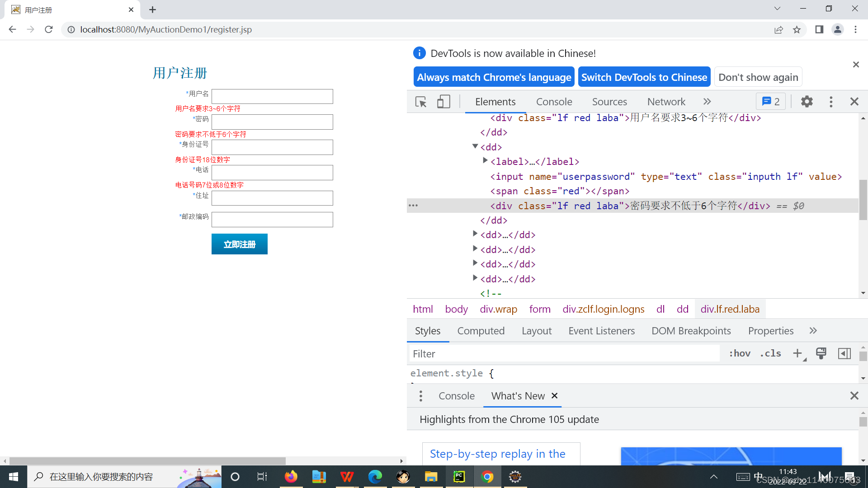Click the device toggle icon
Screen dimensions: 868x488
[443, 101]
